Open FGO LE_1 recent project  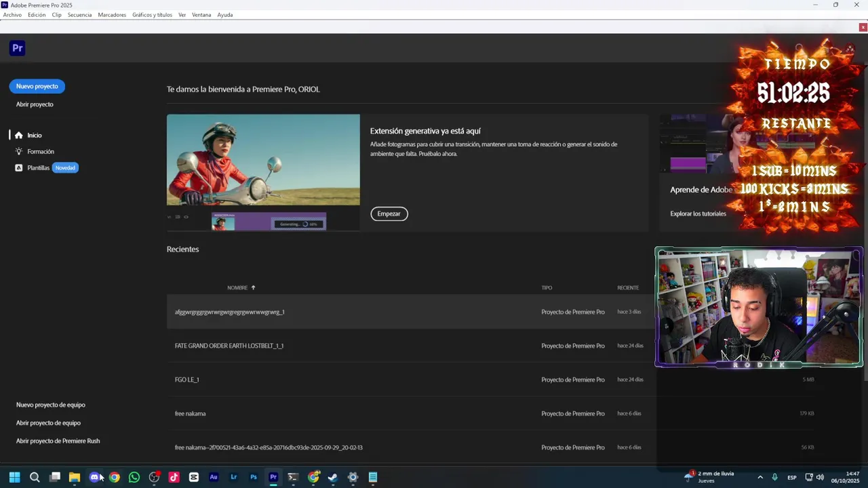tap(410, 380)
